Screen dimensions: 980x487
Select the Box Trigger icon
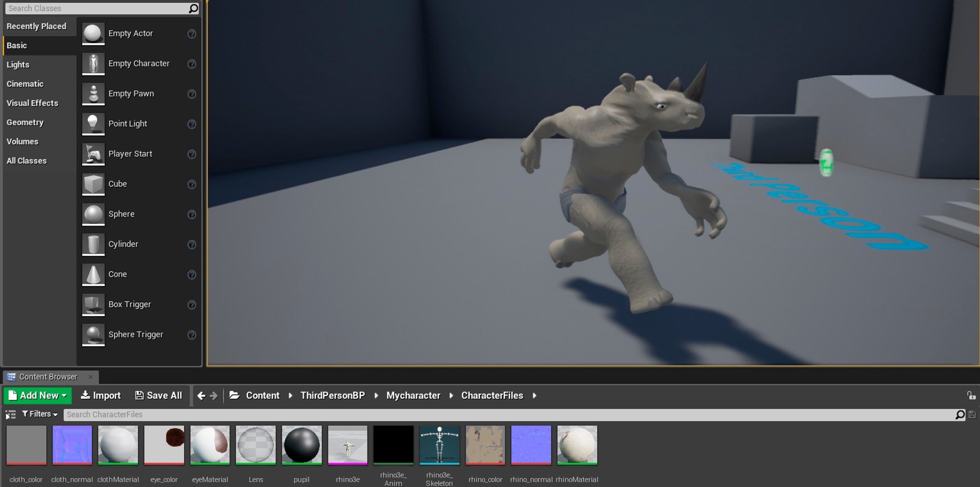[93, 305]
